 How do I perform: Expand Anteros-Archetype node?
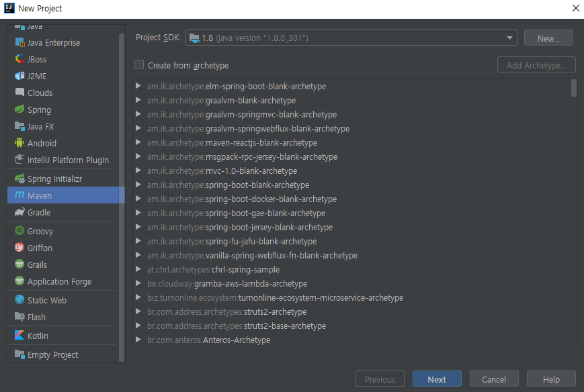click(x=138, y=340)
